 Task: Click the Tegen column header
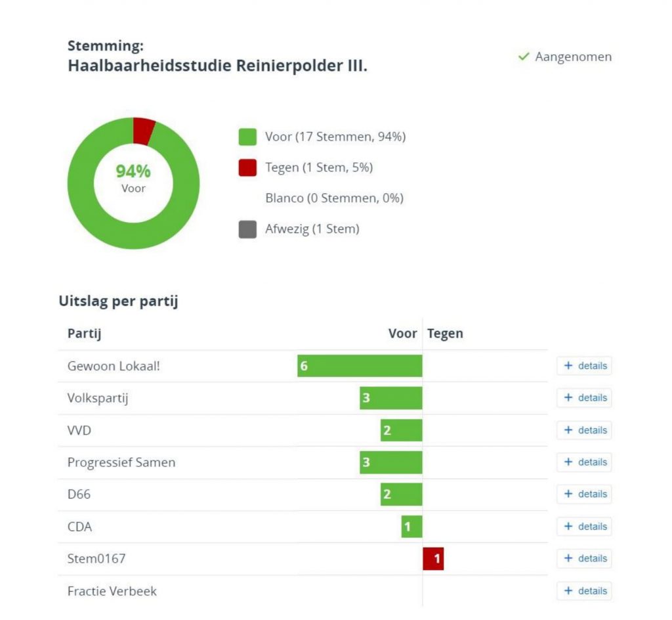click(445, 334)
